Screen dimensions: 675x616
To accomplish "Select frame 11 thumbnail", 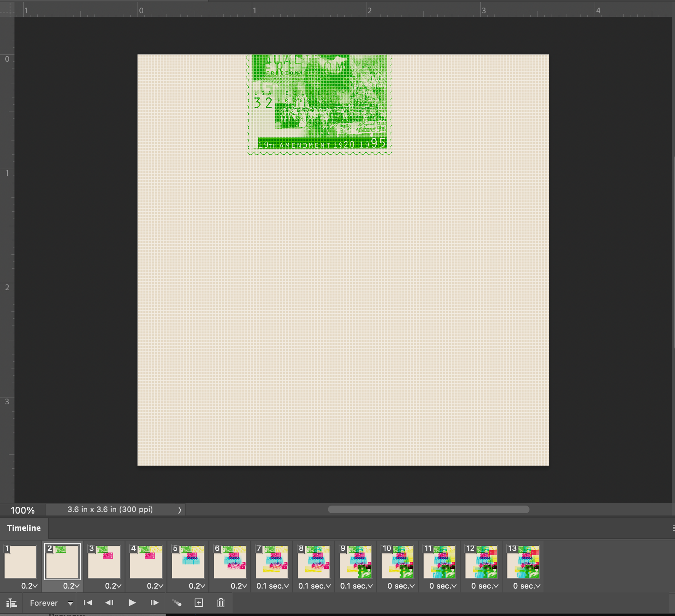I will (x=440, y=562).
